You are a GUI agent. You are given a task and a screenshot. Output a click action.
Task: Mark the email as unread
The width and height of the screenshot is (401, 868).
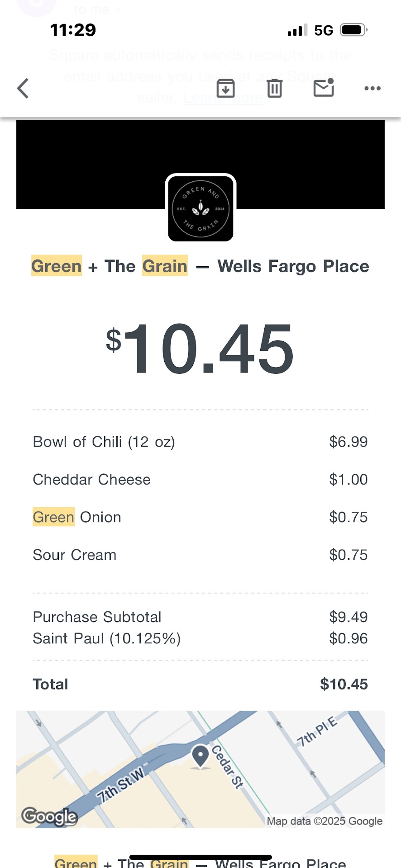point(324,88)
